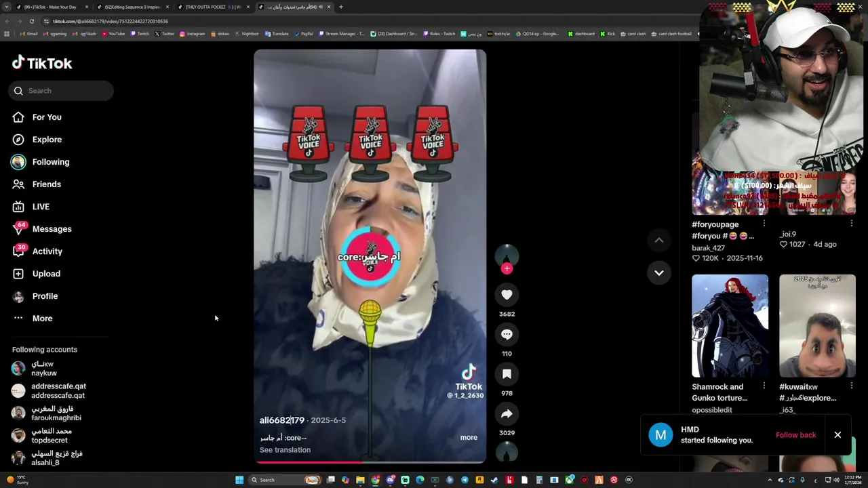Viewport: 868px width, 488px height.
Task: Seek using the red video progress bar
Action: pos(370,462)
